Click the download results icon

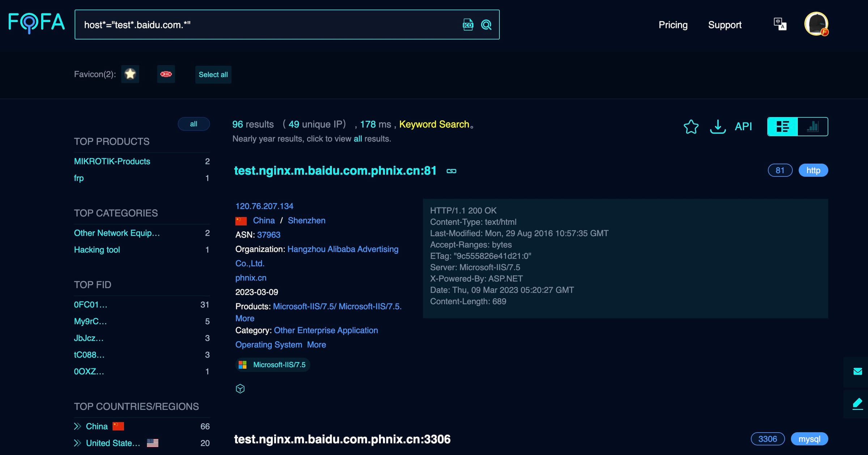click(x=718, y=126)
